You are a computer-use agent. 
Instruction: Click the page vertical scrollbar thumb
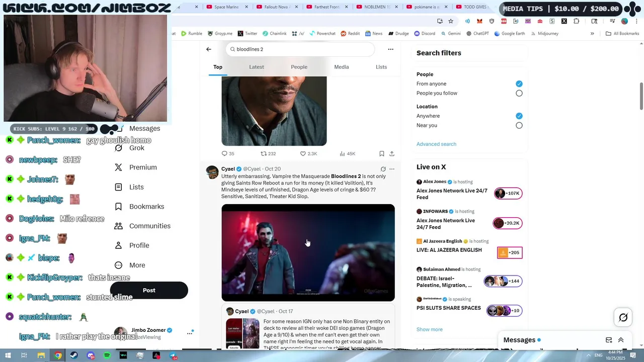pos(641,96)
